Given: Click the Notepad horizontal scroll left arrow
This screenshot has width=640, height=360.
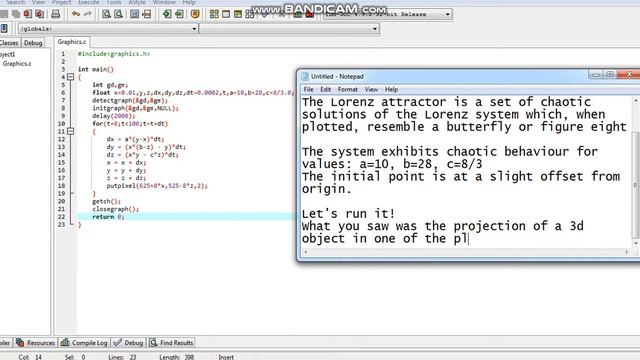Looking at the screenshot, I should [x=305, y=252].
